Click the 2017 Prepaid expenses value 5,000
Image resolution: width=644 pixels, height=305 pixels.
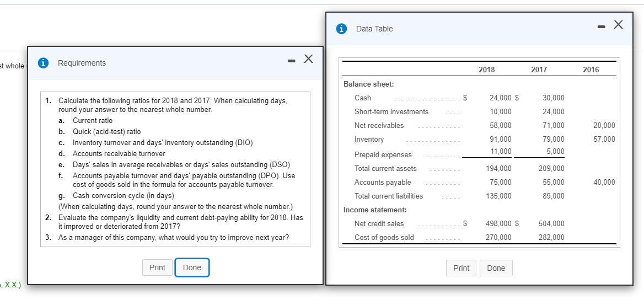[x=555, y=151]
